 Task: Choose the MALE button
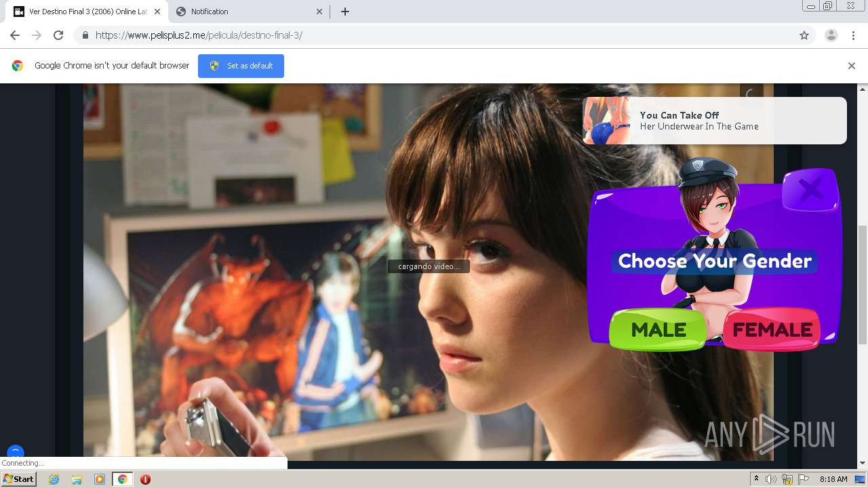[x=658, y=330]
